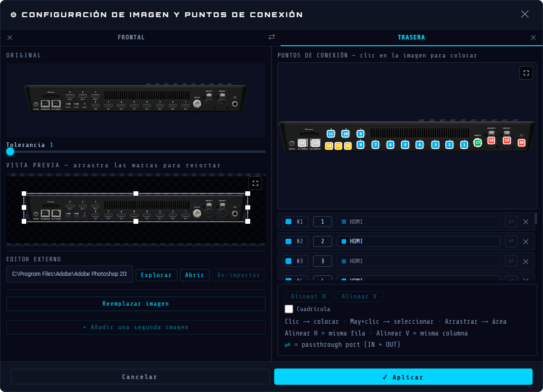The height and width of the screenshot is (392, 543).
Task: Select blue HDMI marker 1 on device
Action: click(464, 145)
